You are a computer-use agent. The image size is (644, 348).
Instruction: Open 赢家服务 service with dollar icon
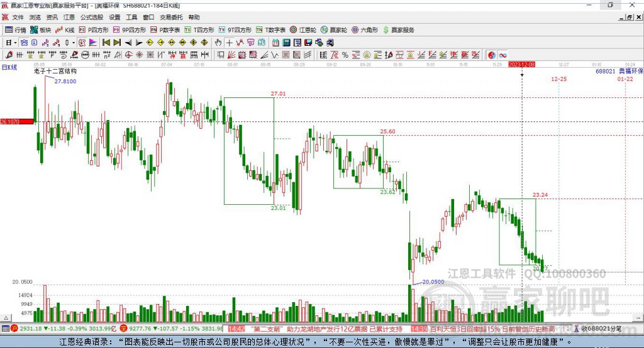pos(398,30)
